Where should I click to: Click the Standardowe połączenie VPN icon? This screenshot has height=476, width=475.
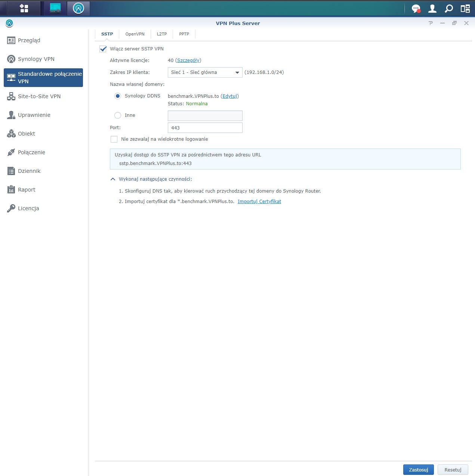pyautogui.click(x=11, y=77)
